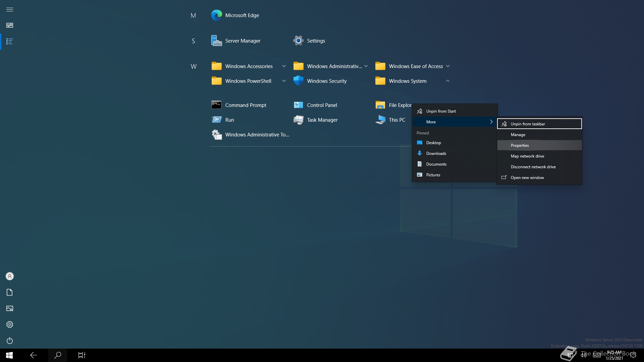
Task: Click the volume speaker icon in system tray
Action: tap(584, 355)
